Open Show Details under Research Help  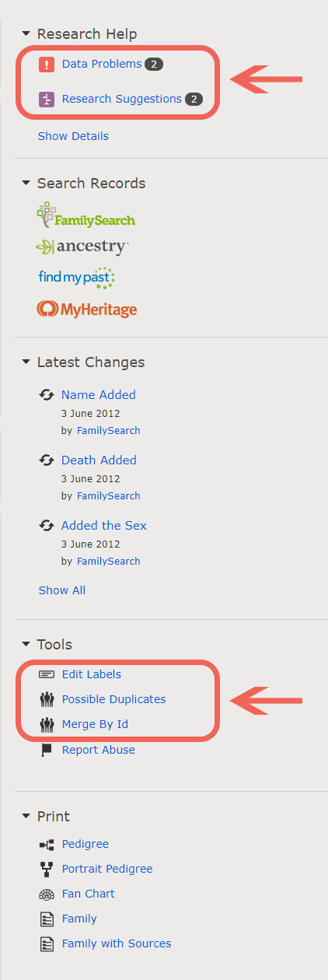click(73, 136)
